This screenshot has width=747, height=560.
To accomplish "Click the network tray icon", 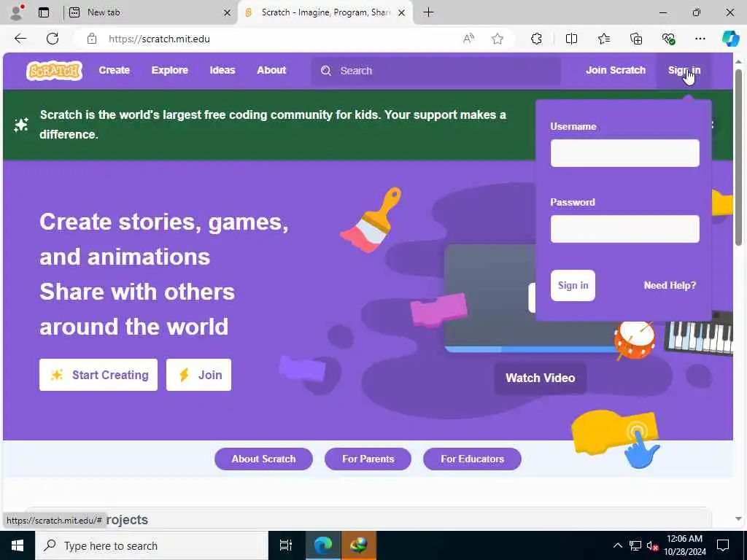I will [635, 545].
